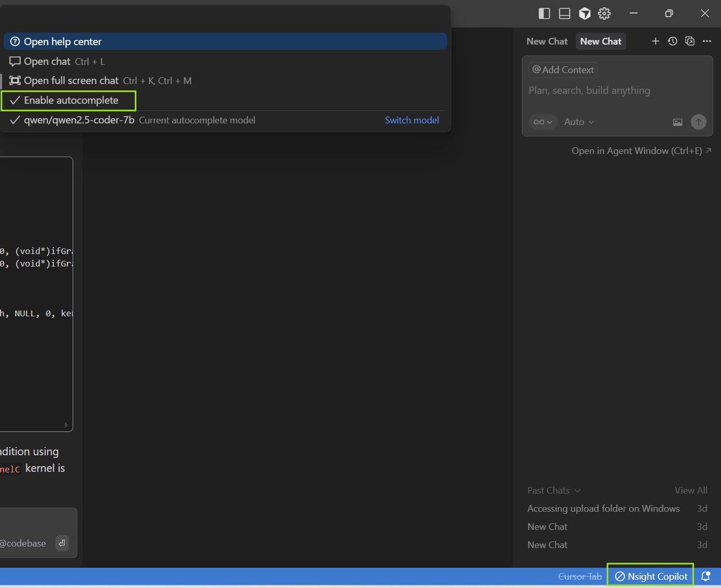Image resolution: width=721 pixels, height=588 pixels.
Task: Toggle the primary sidebar layout icon
Action: (544, 13)
